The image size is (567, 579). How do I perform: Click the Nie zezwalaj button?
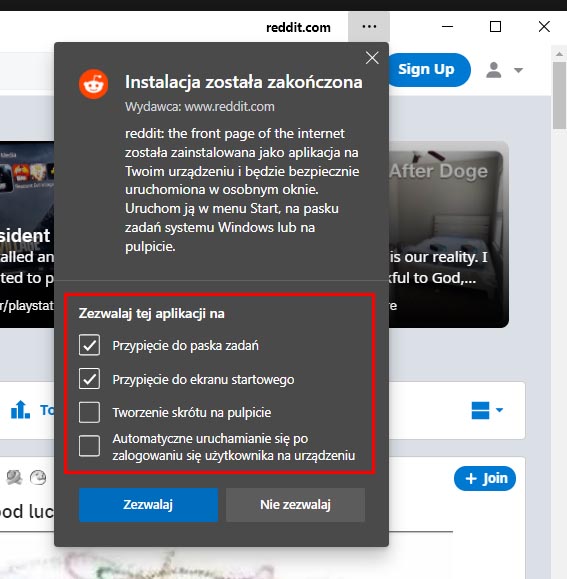pyautogui.click(x=295, y=505)
